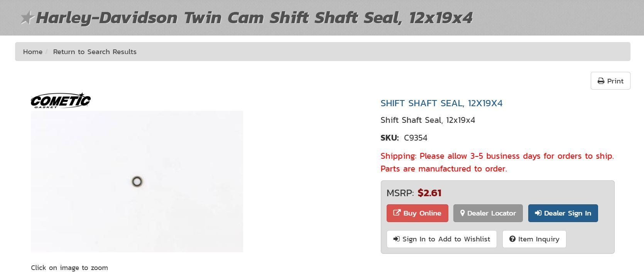Click the sign-in icon on the wishlist button

[396, 239]
